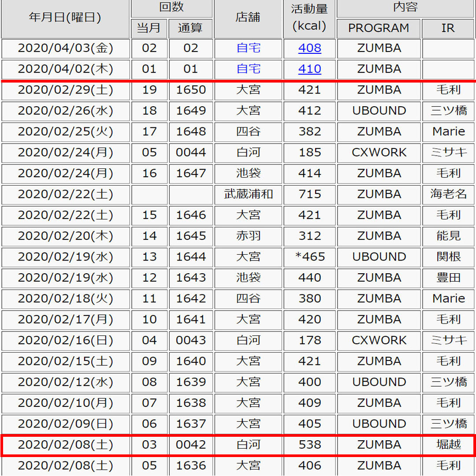Click cumulative count 1636
The width and height of the screenshot is (476, 476).
coord(191,466)
